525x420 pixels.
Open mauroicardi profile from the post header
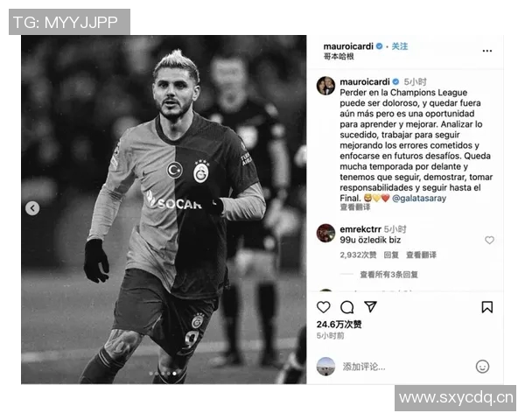coord(348,46)
